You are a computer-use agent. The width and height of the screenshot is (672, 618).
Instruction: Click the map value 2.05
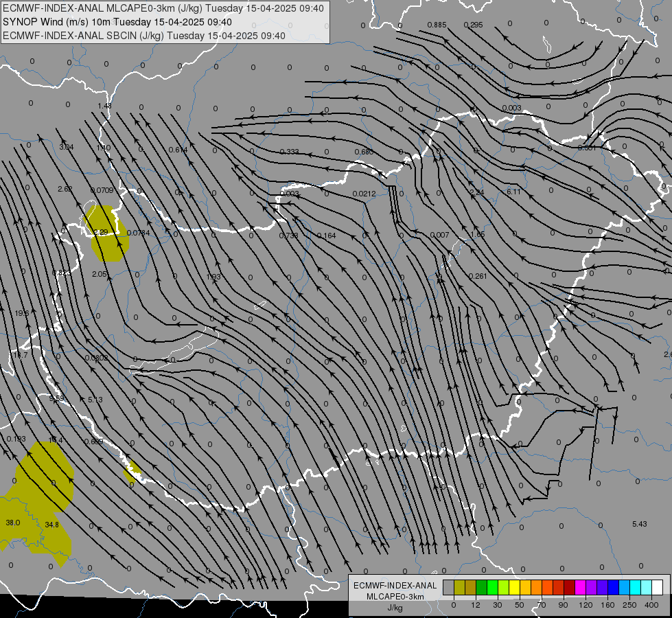99,274
